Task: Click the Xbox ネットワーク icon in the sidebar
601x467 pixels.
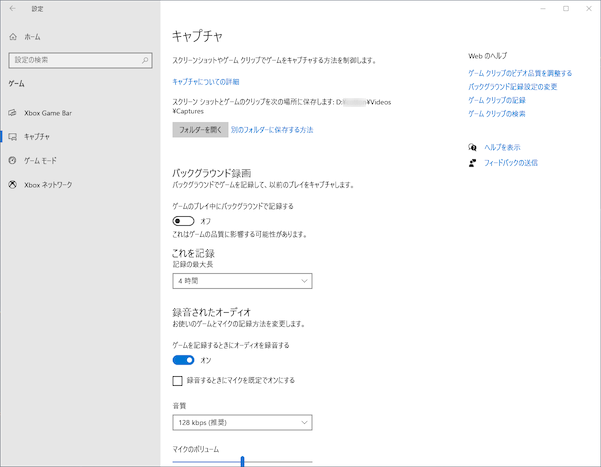Action: (12, 185)
